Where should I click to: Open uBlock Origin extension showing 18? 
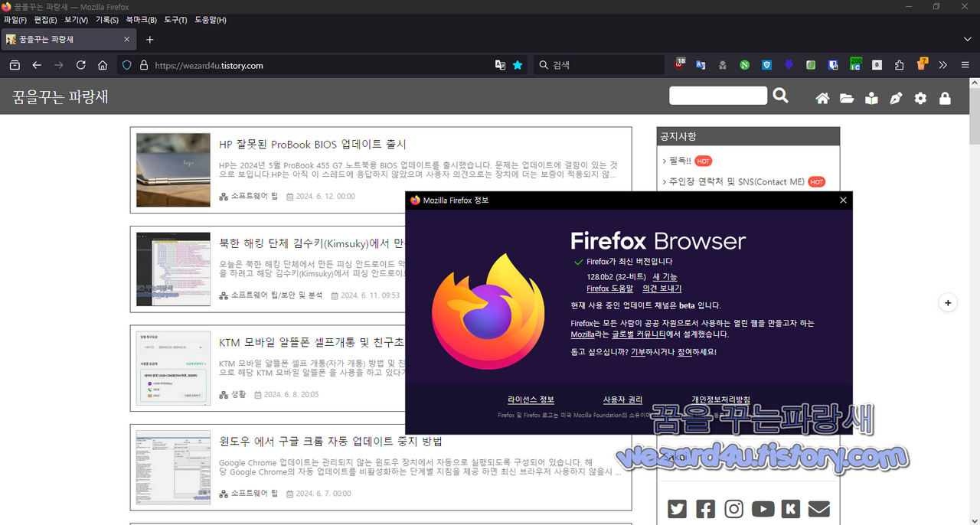pyautogui.click(x=679, y=64)
